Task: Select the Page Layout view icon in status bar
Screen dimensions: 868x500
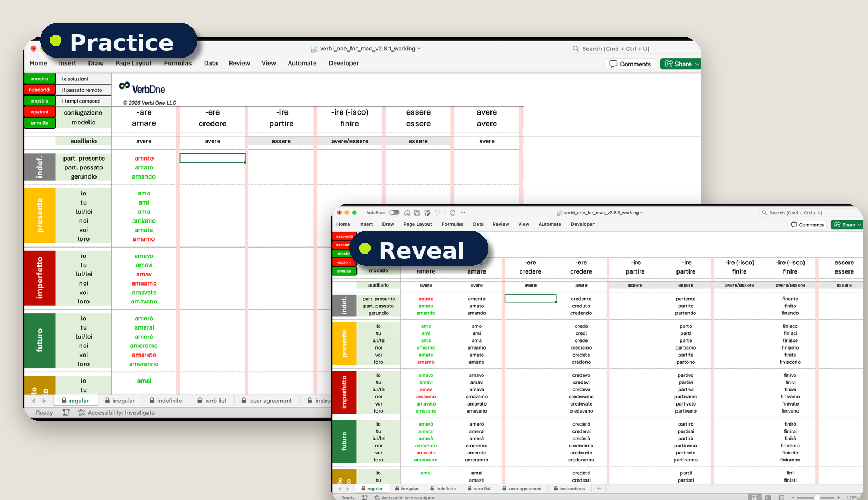Action: [768, 497]
